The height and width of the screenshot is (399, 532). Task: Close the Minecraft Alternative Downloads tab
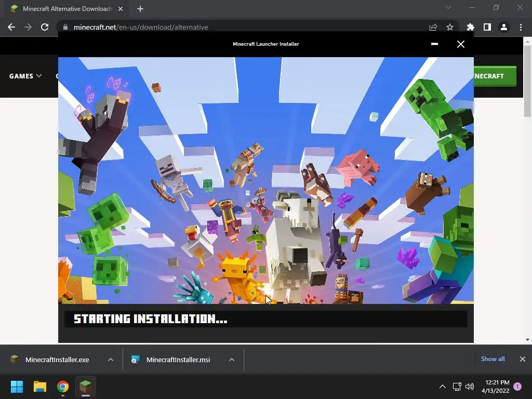pyautogui.click(x=121, y=9)
